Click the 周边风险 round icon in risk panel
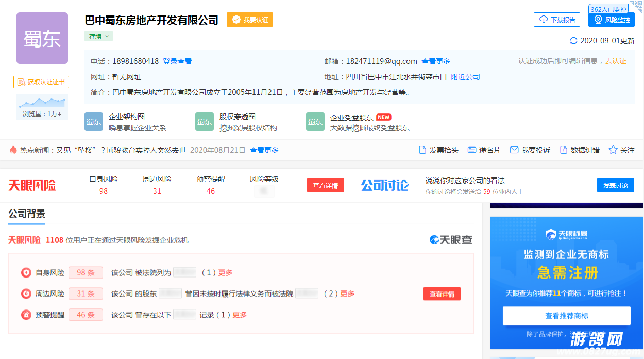 tap(26, 293)
